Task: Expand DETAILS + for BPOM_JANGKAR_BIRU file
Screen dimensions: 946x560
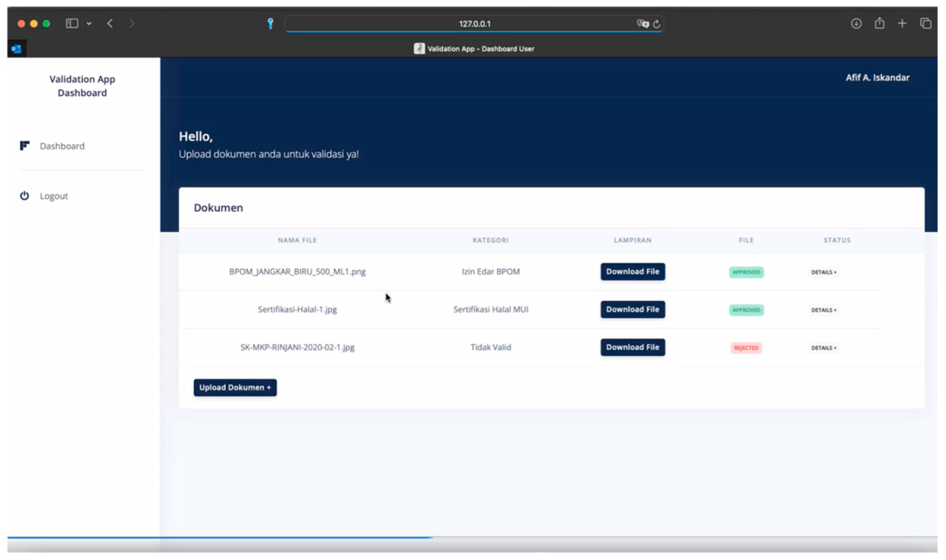Action: click(823, 272)
